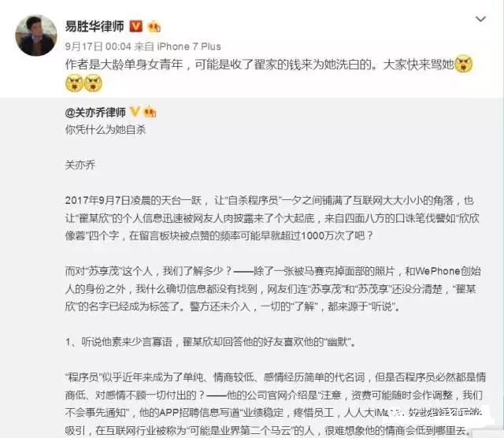Open the 易胜华律师 username link

(94, 26)
